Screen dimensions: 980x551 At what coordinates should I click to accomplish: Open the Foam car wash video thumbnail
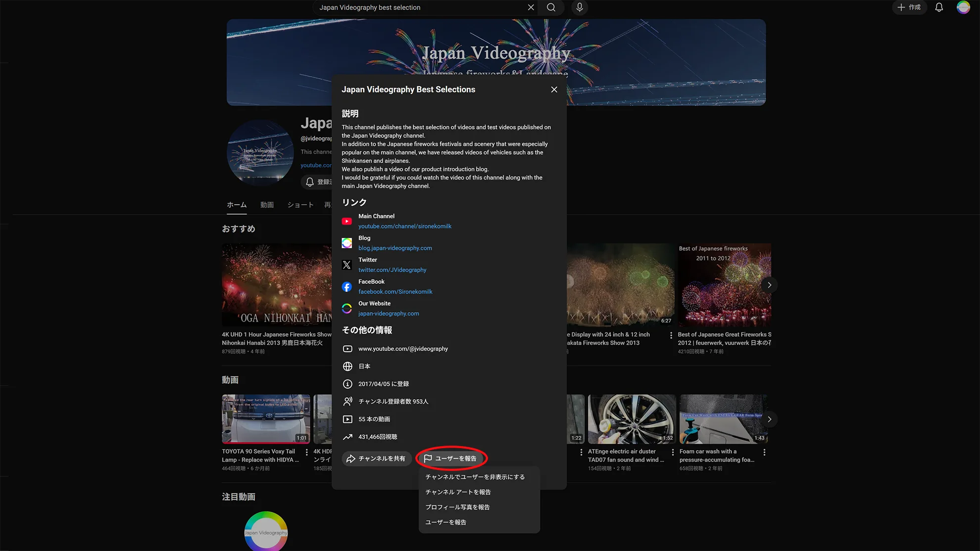[x=724, y=418]
